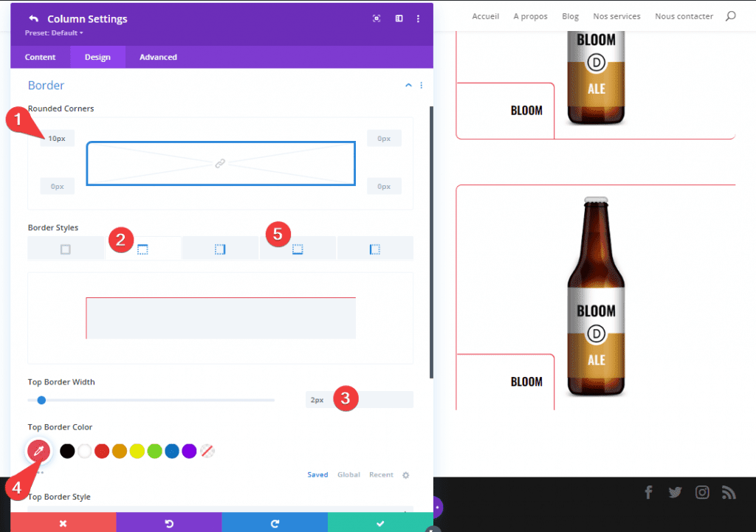The image size is (756, 532).
Task: Click the blue redo button
Action: [x=275, y=522]
